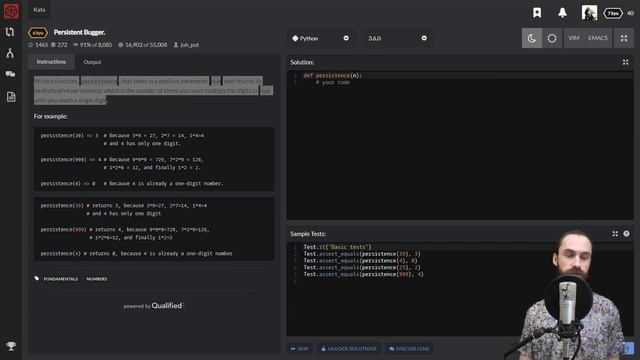Switch to light mode sun toggle

coord(552,38)
